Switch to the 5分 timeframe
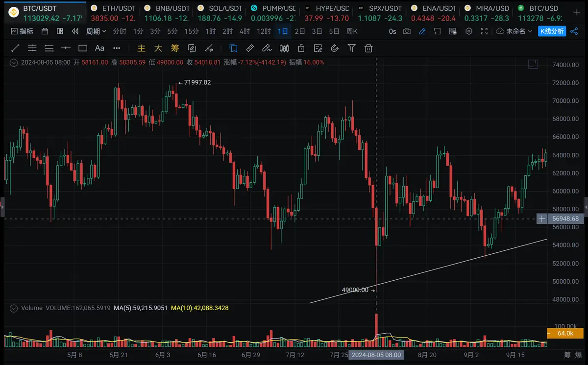This screenshot has width=588, height=365. 172,31
